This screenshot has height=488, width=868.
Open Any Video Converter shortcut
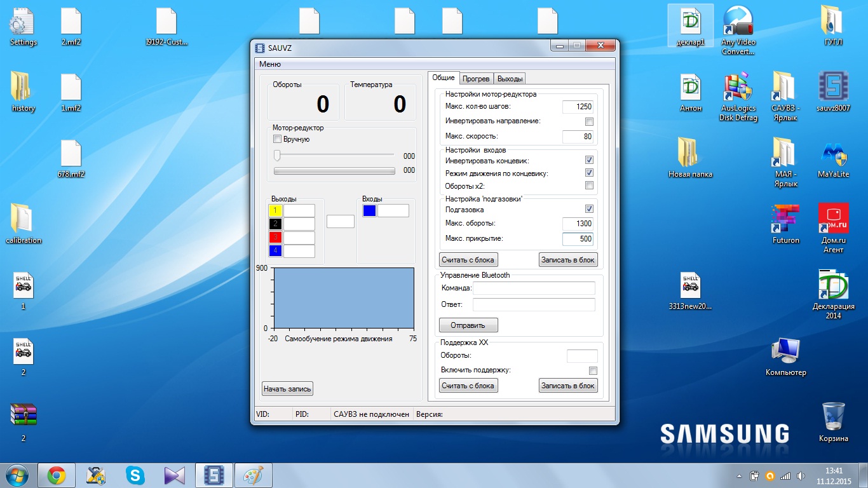tap(738, 31)
